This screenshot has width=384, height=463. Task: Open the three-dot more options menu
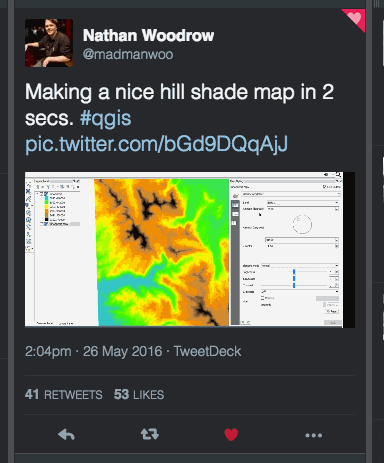click(x=314, y=435)
